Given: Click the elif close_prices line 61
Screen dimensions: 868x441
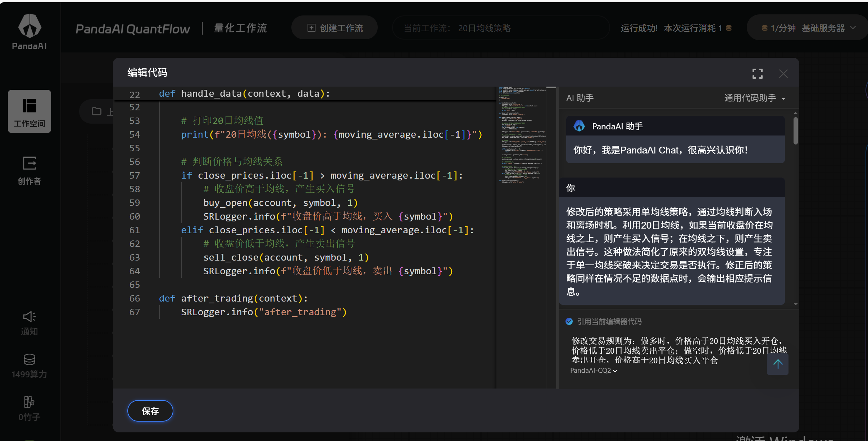Looking at the screenshot, I should tap(327, 230).
